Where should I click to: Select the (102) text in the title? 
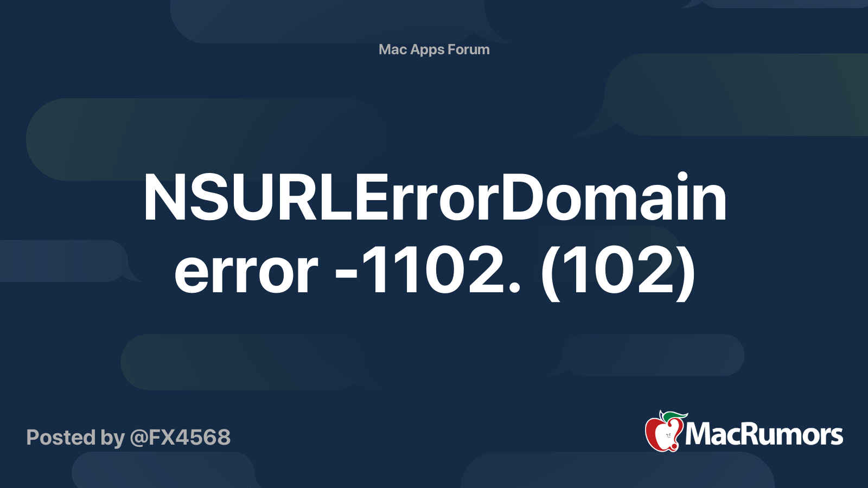[x=618, y=272]
